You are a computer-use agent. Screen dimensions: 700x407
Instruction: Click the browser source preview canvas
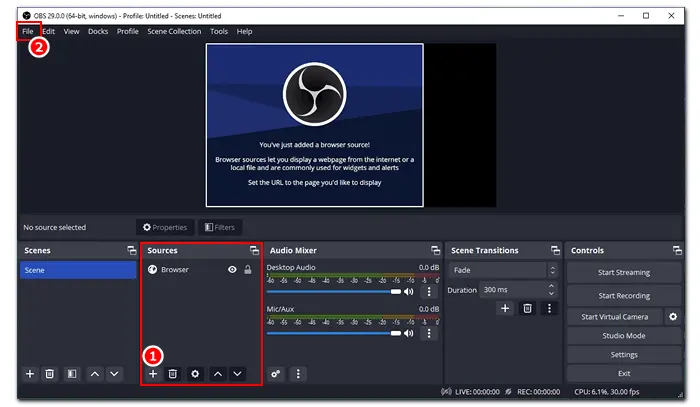pyautogui.click(x=315, y=125)
